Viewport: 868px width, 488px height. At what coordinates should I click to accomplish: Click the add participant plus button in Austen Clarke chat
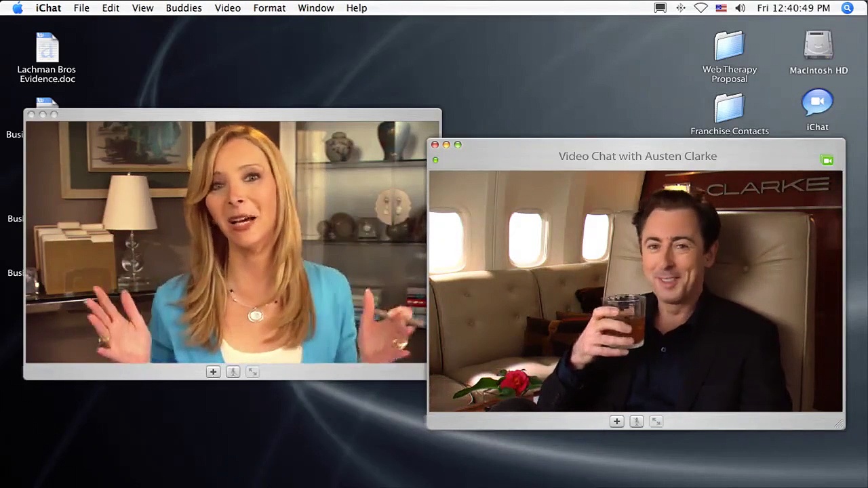click(616, 422)
